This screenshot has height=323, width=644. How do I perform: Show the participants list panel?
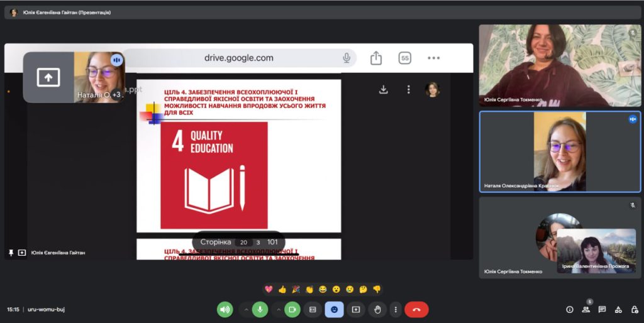click(586, 309)
